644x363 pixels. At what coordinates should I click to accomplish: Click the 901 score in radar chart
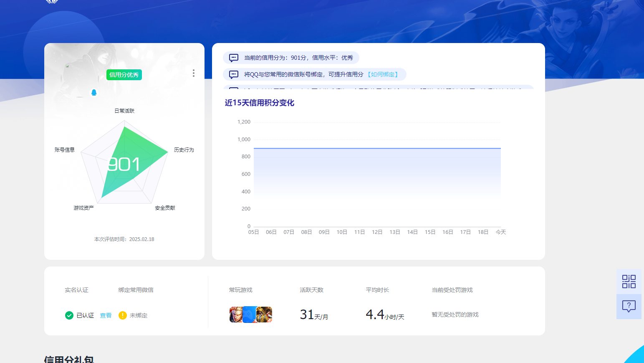[x=124, y=165]
